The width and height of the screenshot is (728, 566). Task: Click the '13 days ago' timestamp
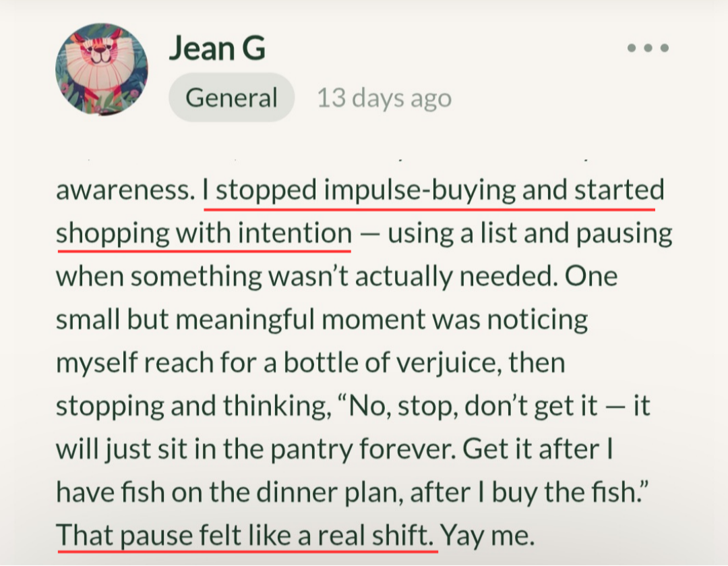[x=384, y=98]
